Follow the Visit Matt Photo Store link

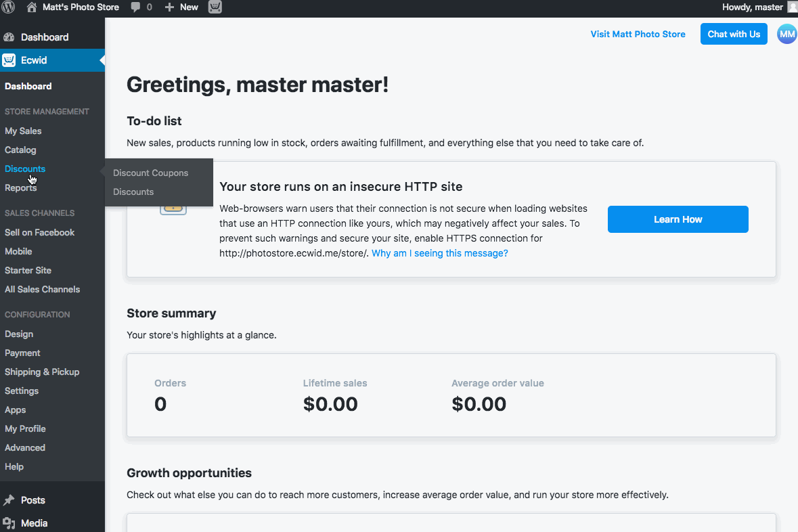pyautogui.click(x=638, y=34)
